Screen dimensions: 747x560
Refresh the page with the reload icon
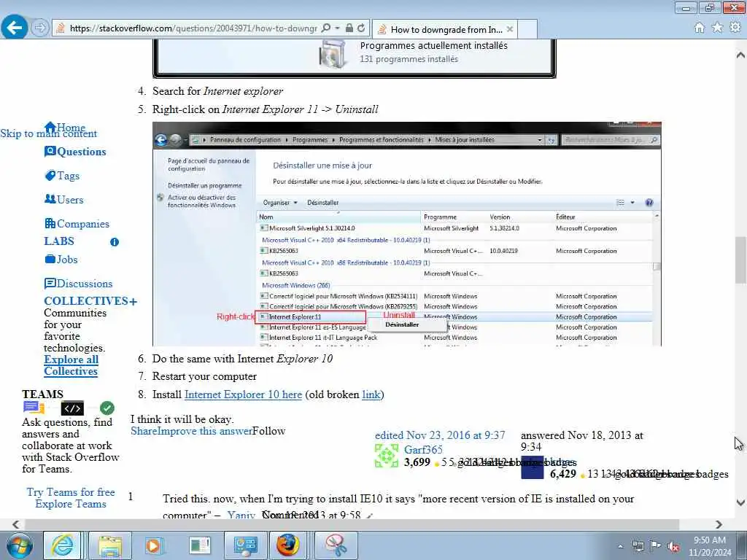pos(362,28)
